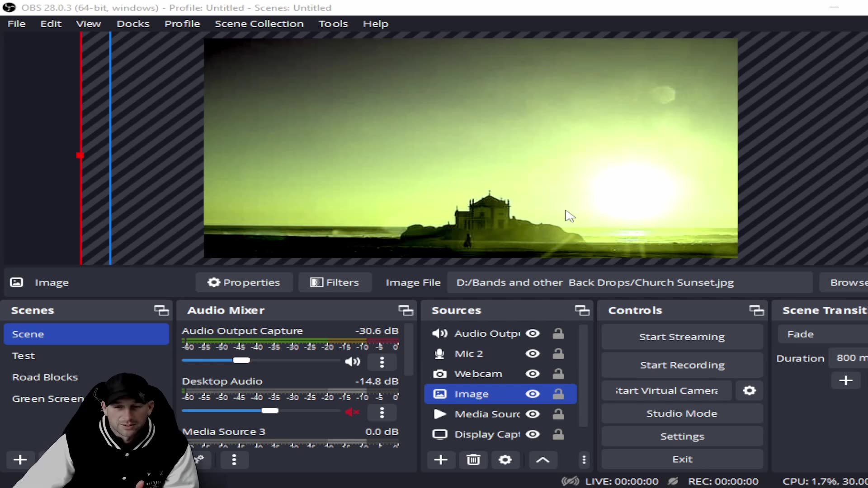Hide the Webcam source
Screen dimensions: 868x488
pyautogui.click(x=533, y=374)
